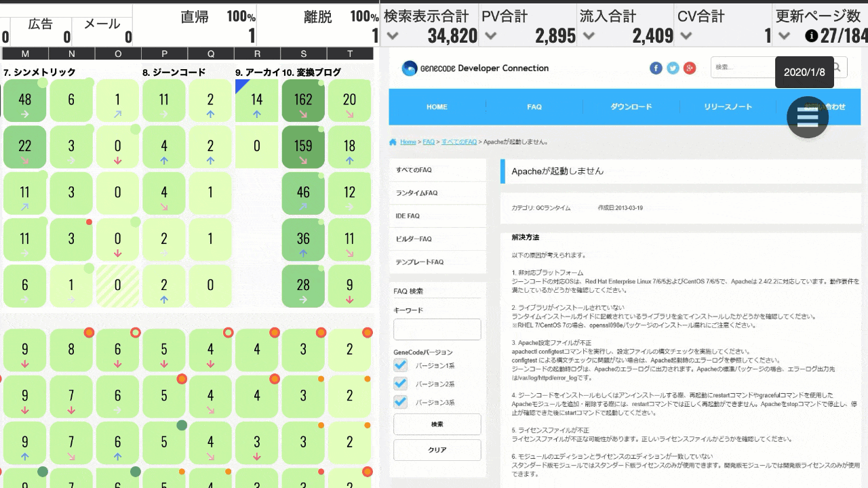The image size is (868, 488).
Task: Select the heatmap cell showing 28
Action: point(303,286)
